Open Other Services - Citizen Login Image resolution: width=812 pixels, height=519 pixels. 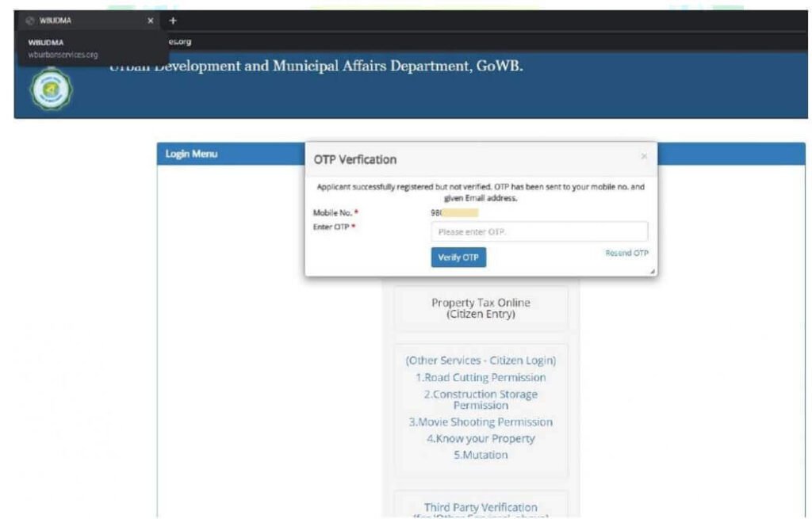coord(481,361)
